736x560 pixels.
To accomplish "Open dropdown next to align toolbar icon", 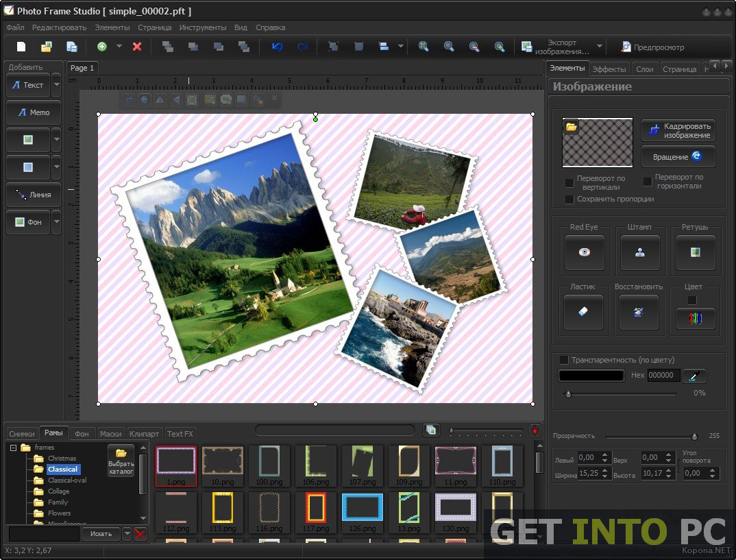I will click(x=400, y=47).
